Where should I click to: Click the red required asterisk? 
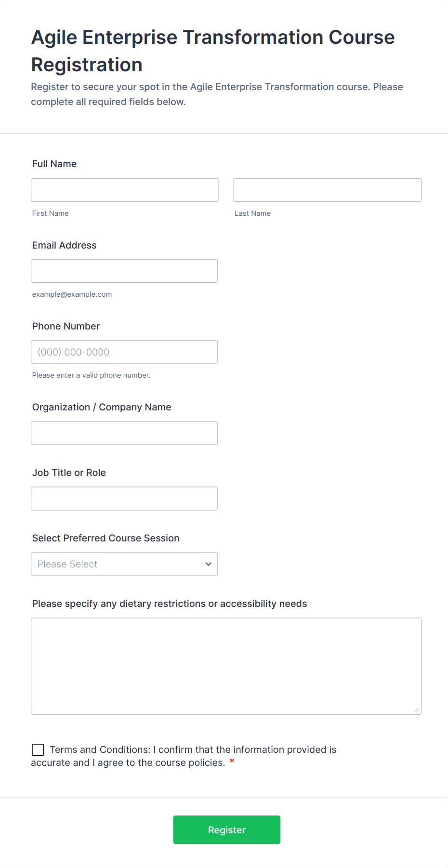coord(232,762)
